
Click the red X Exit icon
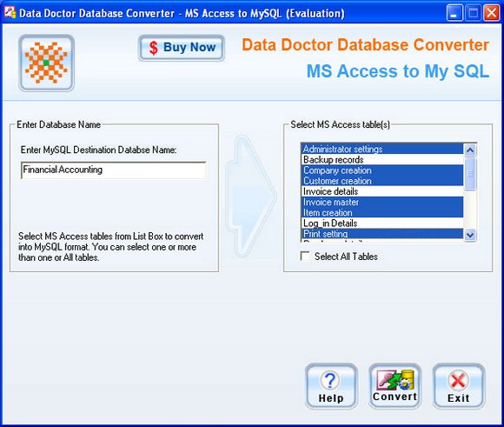coord(458,380)
